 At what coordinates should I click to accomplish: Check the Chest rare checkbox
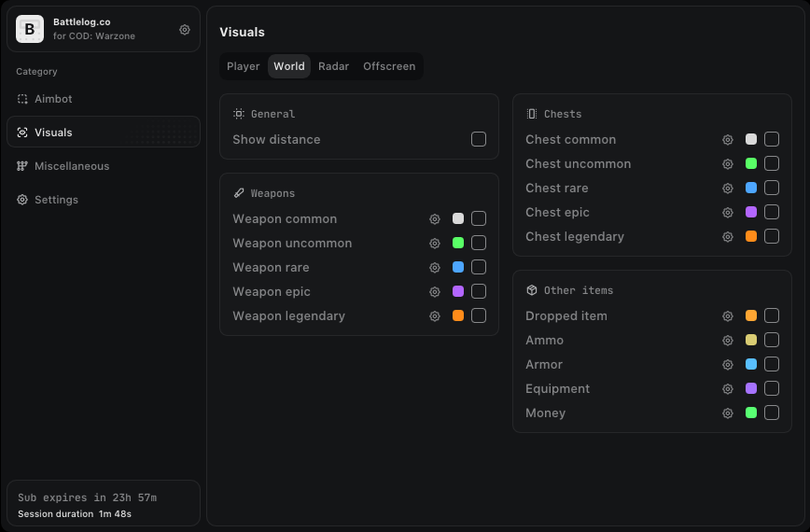[x=772, y=188]
